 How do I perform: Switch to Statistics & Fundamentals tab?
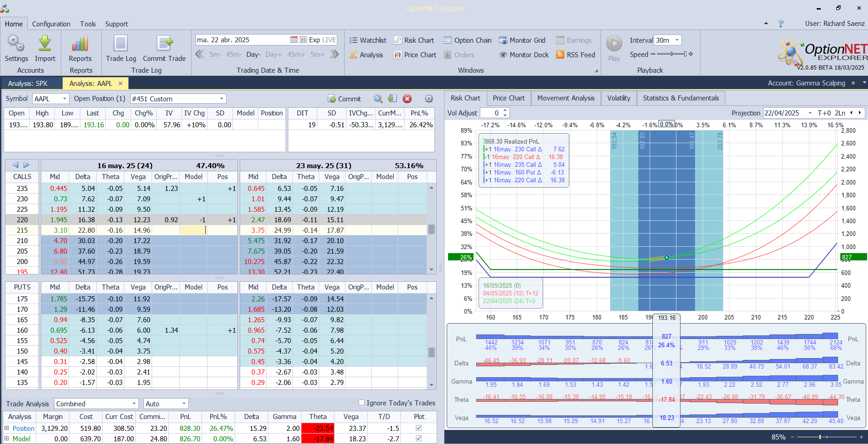coord(681,98)
